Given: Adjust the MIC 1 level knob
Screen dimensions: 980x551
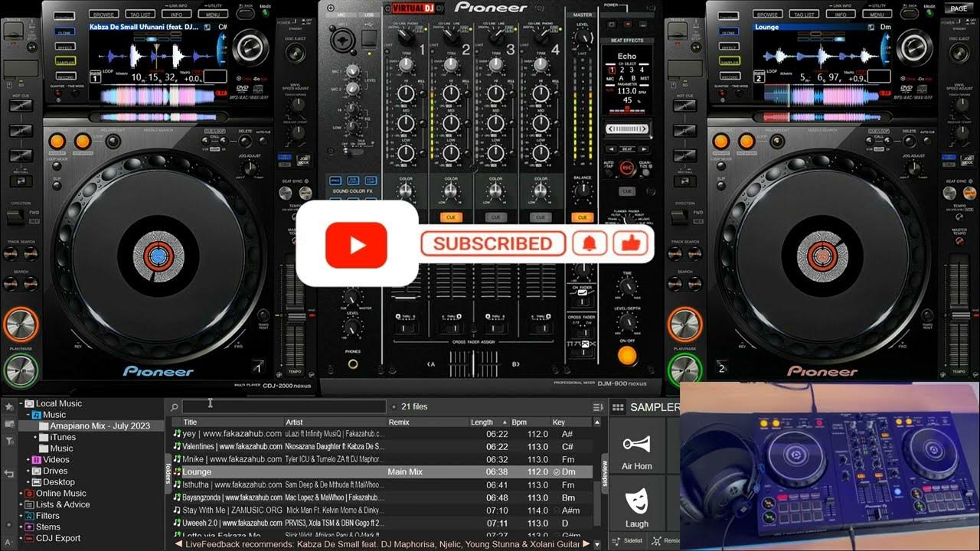Looking at the screenshot, I should [x=352, y=71].
